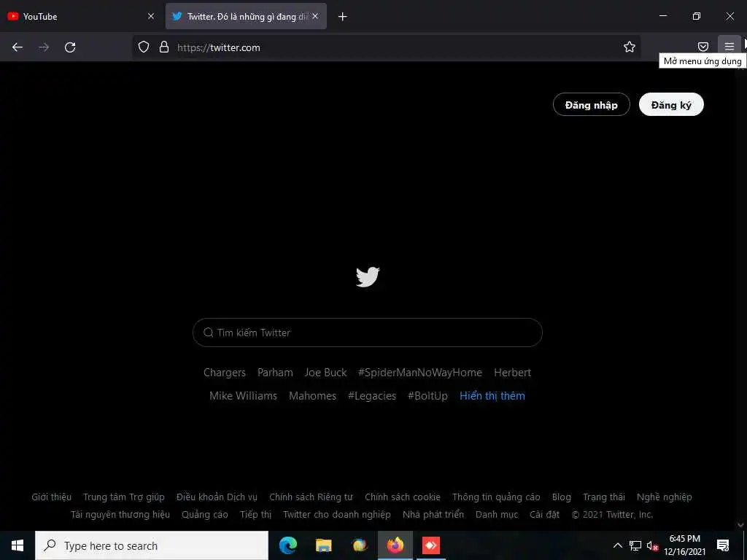Screen dimensions: 747x560
Task: Open Trạng thái footer link
Action: (x=603, y=497)
